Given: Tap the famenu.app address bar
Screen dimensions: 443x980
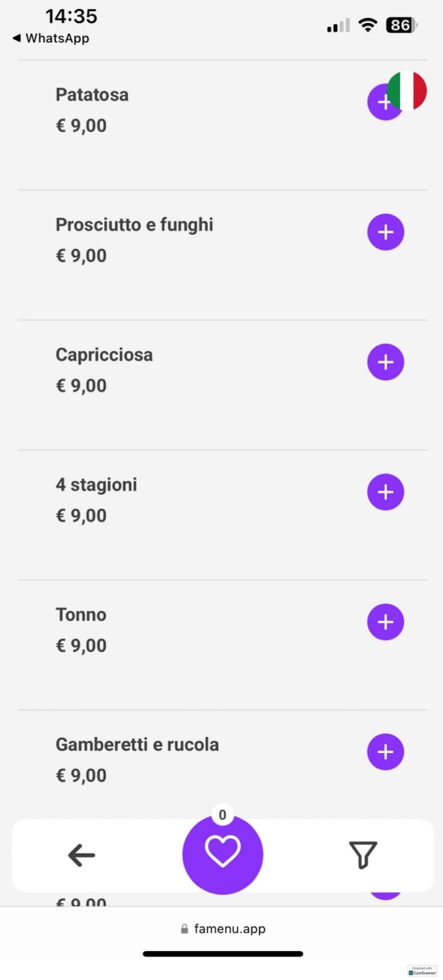Looking at the screenshot, I should point(223,929).
